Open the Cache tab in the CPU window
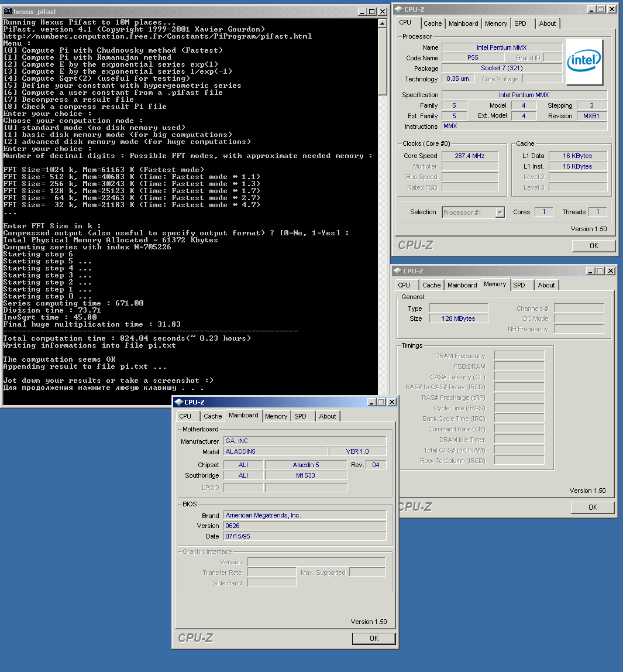 432,23
